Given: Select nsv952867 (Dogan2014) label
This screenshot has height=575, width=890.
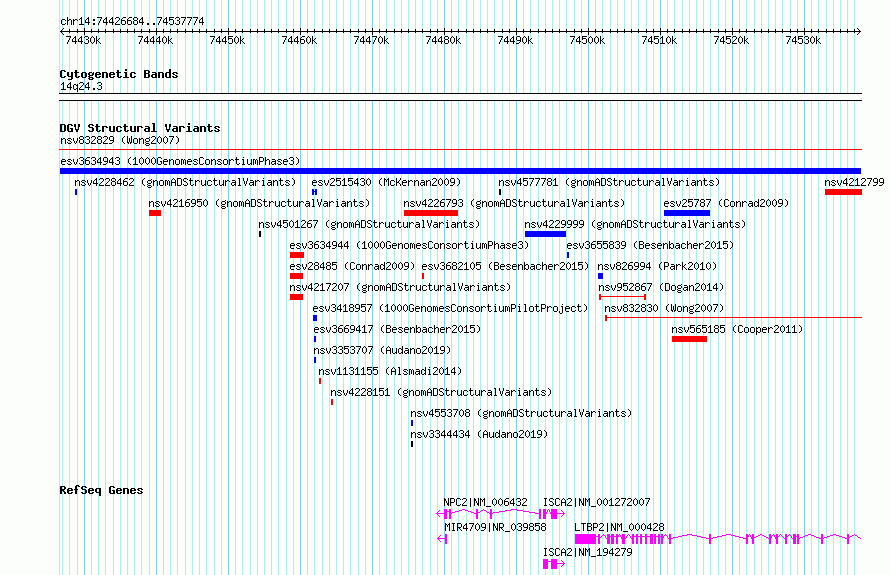Looking at the screenshot, I should click(x=661, y=287).
